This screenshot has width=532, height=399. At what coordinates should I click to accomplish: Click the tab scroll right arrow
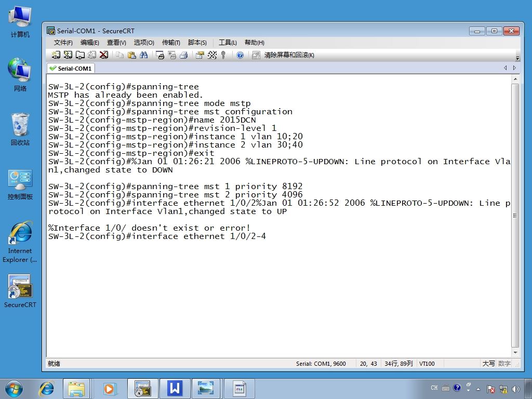pos(514,68)
